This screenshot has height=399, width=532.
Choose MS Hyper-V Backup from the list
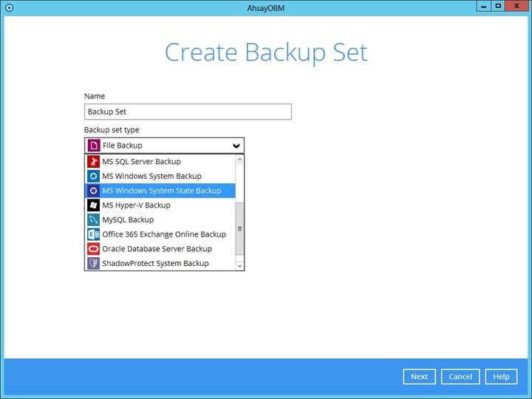coord(136,205)
